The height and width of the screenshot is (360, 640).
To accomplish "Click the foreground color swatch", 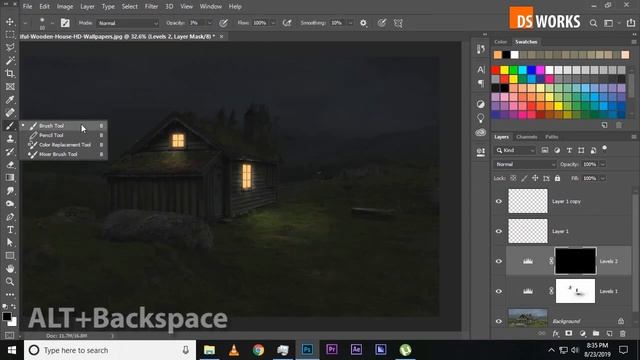I will [7, 316].
